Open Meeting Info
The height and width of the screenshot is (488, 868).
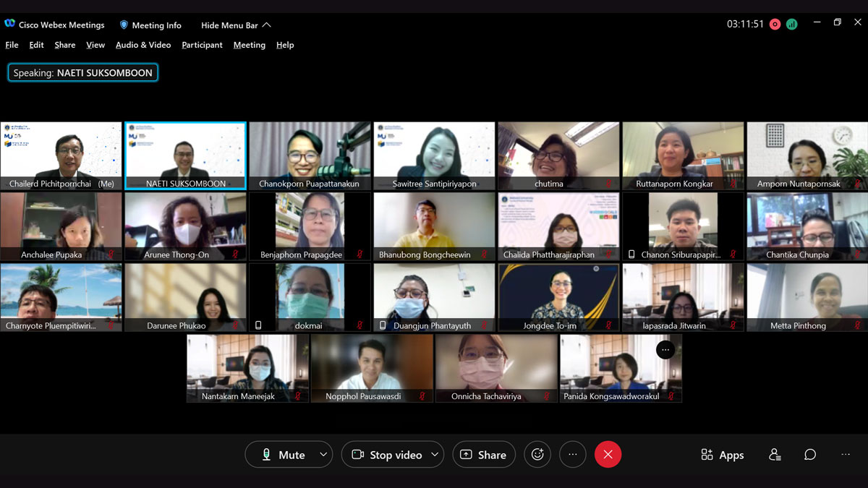tap(150, 25)
